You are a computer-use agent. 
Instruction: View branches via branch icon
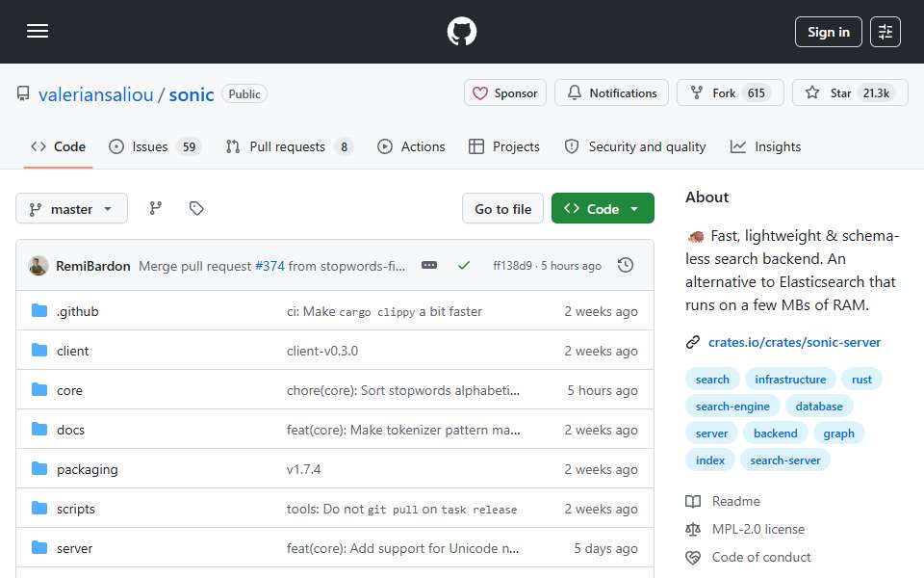point(156,208)
